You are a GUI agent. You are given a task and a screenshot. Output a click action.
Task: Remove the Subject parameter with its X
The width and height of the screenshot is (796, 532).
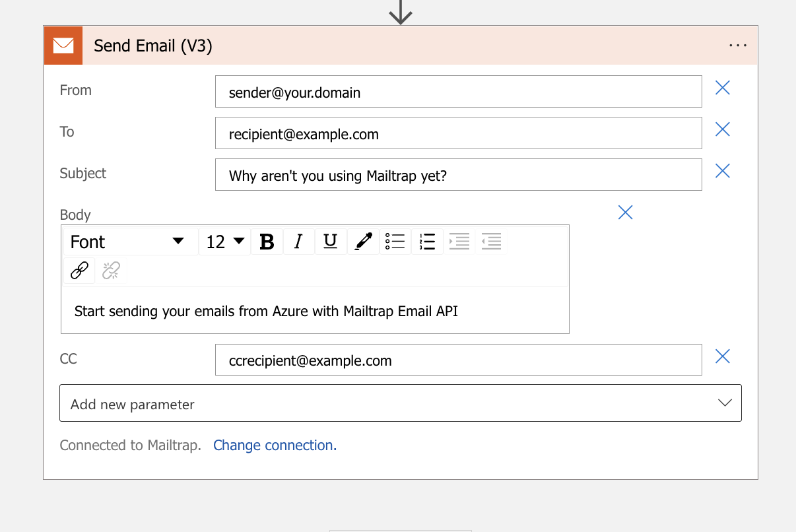[723, 171]
